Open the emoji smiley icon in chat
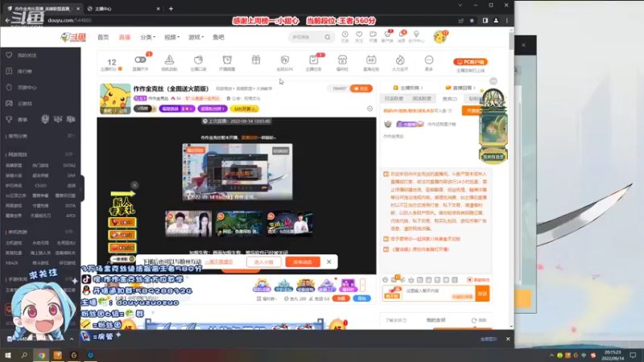644x362 pixels. (x=386, y=280)
